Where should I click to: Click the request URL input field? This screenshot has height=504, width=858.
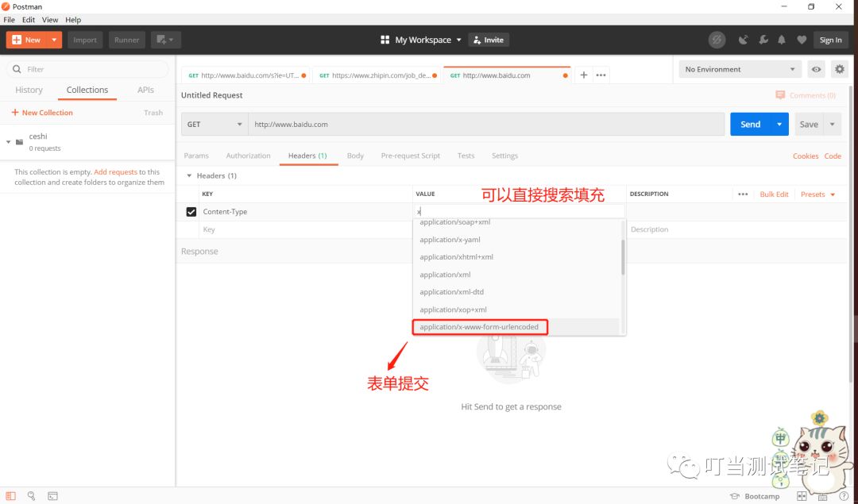click(x=486, y=124)
